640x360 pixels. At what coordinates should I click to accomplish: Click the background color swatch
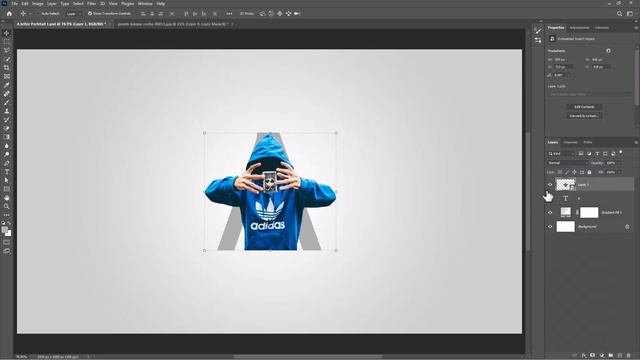tap(9, 233)
